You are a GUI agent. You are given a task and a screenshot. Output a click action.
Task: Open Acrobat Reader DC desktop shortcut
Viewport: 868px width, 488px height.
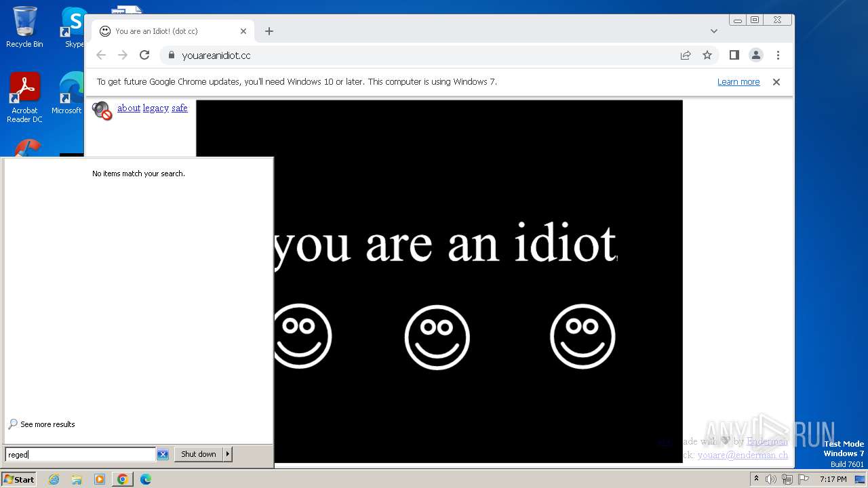(x=24, y=98)
